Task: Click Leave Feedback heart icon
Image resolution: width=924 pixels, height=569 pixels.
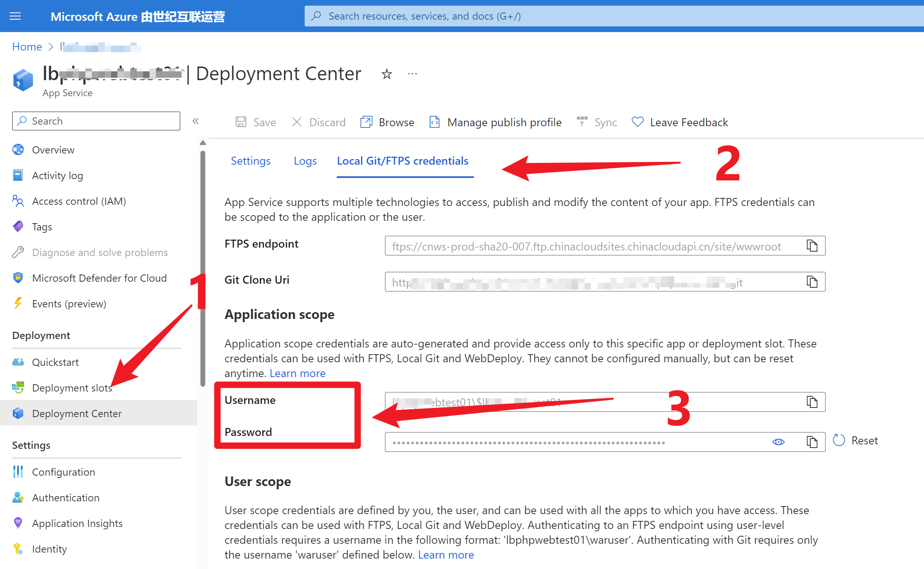Action: point(637,122)
